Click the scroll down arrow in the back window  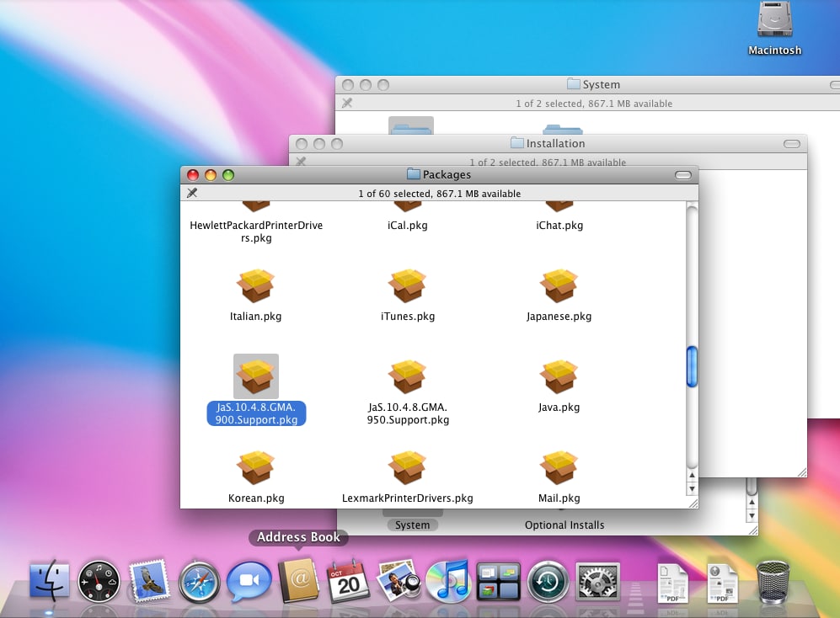(x=752, y=516)
